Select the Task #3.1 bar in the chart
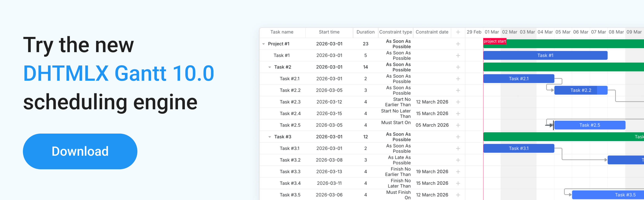Viewport: 644px width, 200px height. pyautogui.click(x=519, y=148)
